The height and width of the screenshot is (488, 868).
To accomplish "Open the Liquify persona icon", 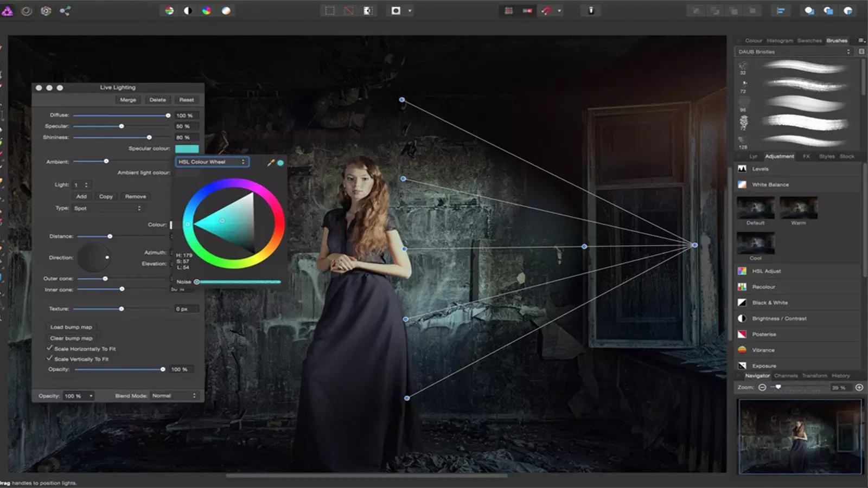I will (27, 11).
